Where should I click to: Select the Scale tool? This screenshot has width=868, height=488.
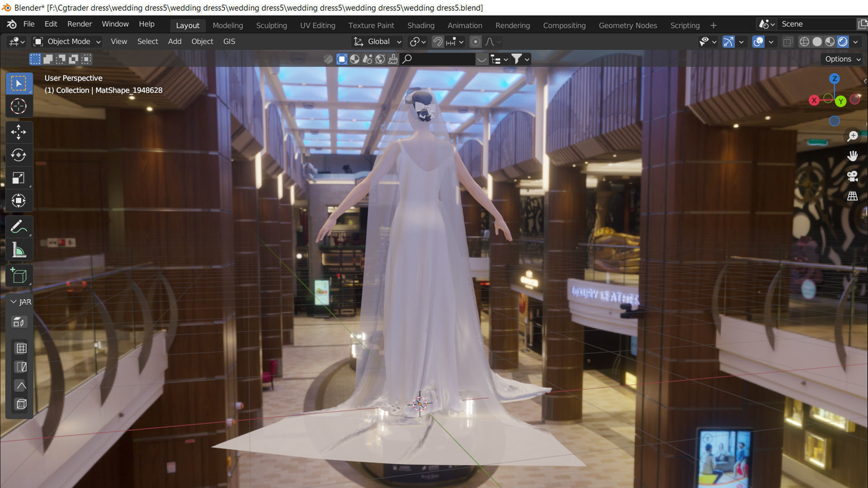click(19, 178)
